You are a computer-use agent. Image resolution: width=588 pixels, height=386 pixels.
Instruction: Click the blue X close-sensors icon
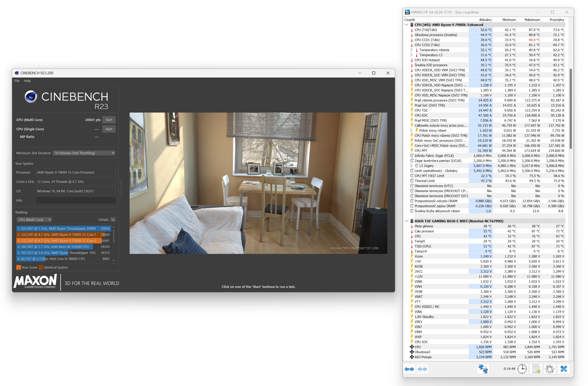(x=564, y=369)
